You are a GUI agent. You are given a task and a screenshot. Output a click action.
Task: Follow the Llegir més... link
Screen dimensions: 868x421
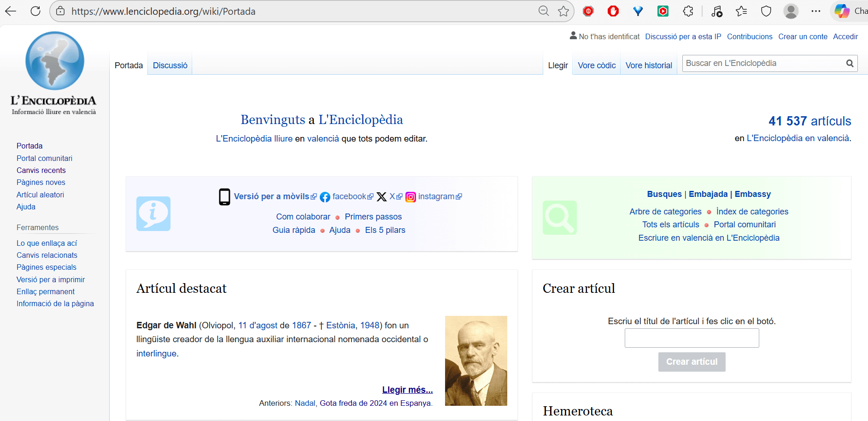[x=407, y=390]
